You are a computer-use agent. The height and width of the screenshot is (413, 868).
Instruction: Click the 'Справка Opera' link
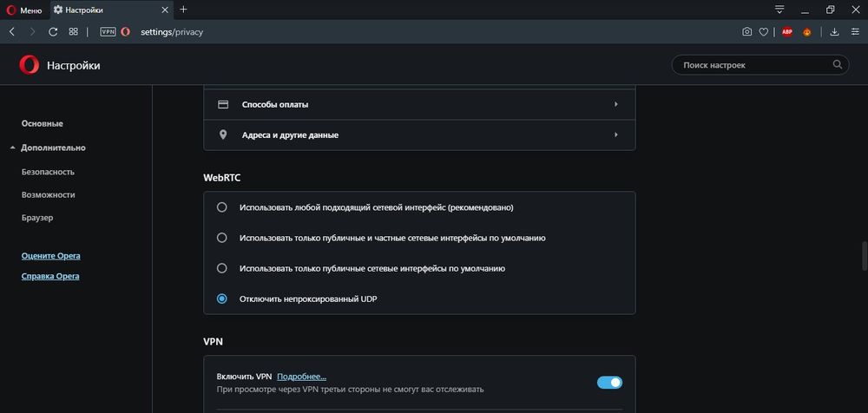click(x=50, y=276)
